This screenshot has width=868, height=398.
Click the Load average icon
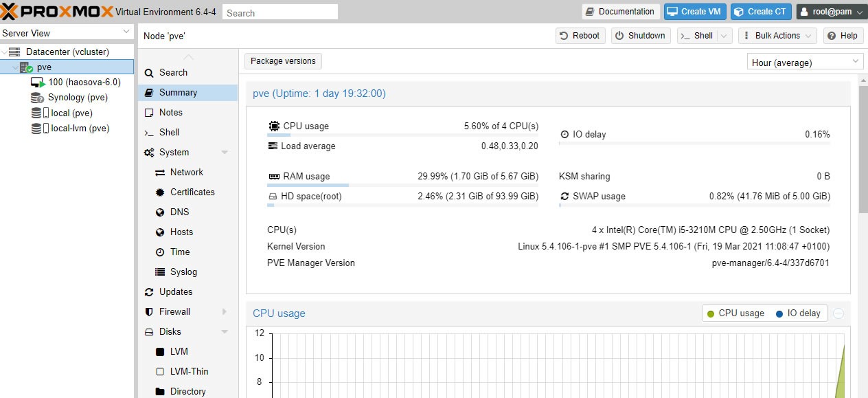point(273,146)
